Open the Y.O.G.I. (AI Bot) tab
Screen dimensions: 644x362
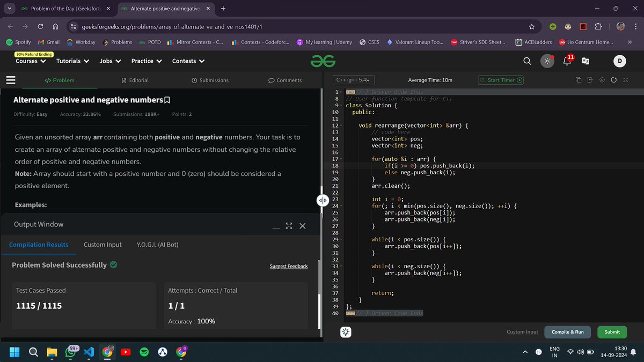[157, 245]
